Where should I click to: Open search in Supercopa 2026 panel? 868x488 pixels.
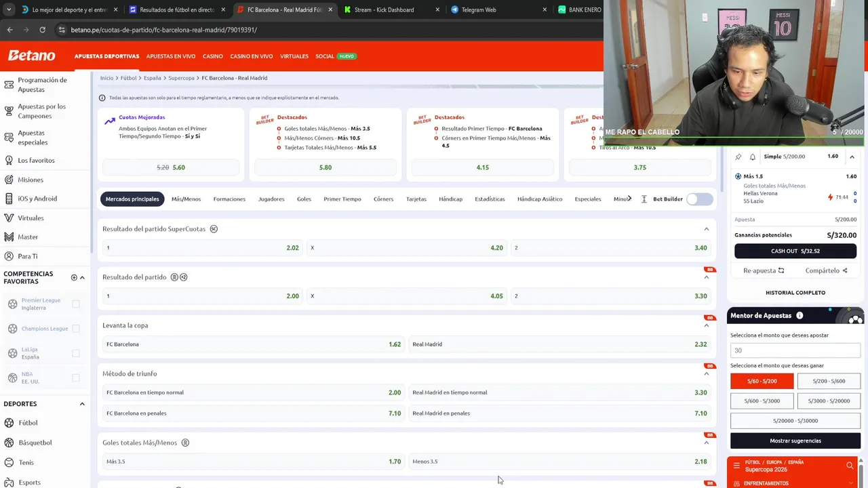point(850,466)
